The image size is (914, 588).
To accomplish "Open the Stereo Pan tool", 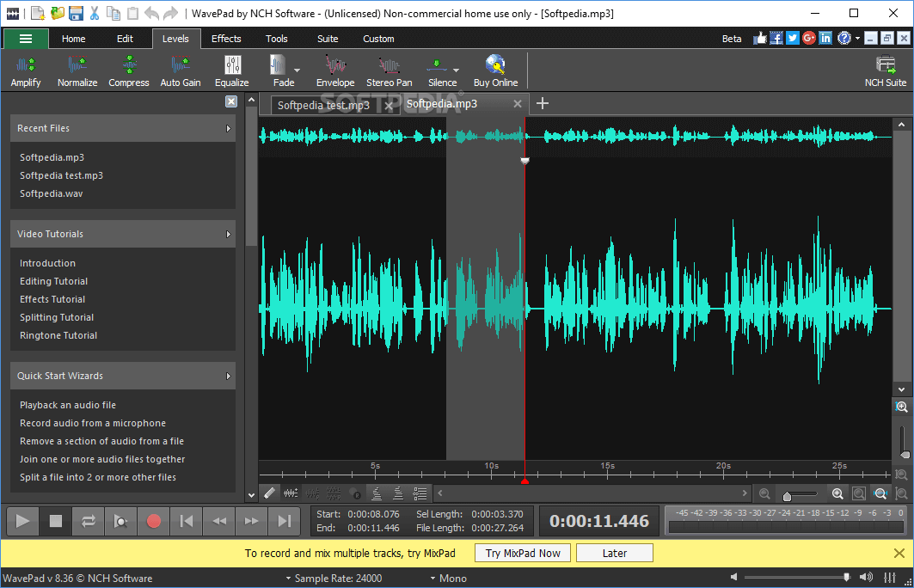I will [x=389, y=71].
